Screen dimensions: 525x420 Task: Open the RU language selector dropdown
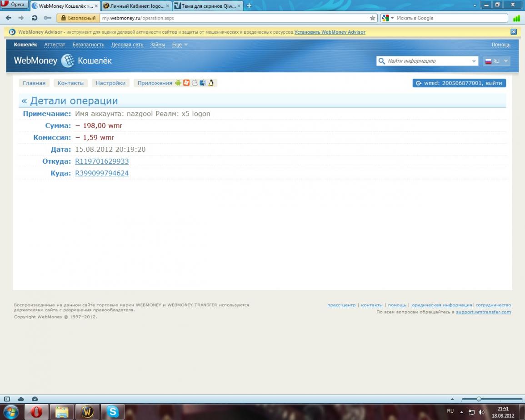click(x=497, y=61)
